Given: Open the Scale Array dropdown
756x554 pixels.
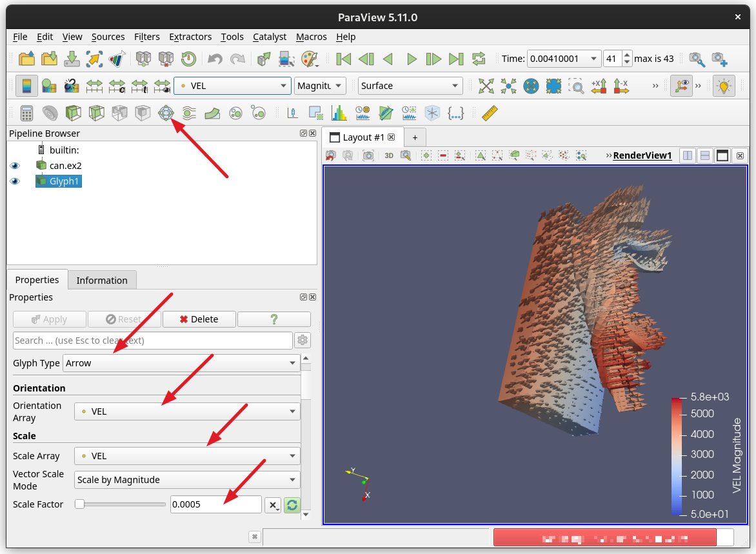Looking at the screenshot, I should (x=187, y=456).
